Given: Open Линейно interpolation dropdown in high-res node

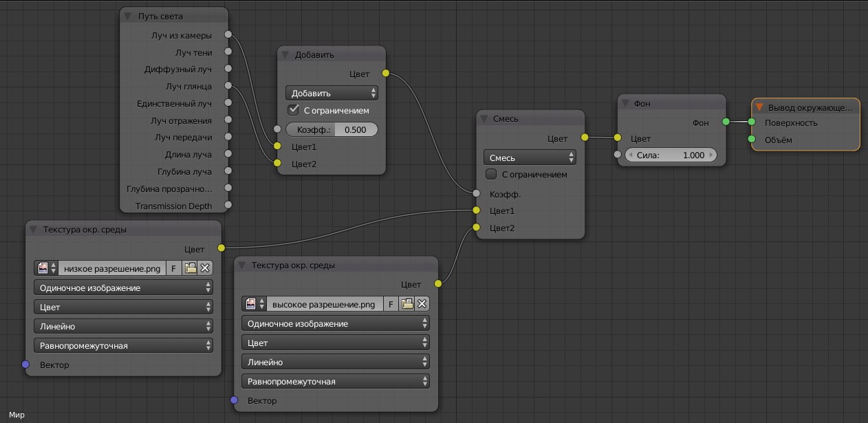Looking at the screenshot, I should tap(336, 362).
